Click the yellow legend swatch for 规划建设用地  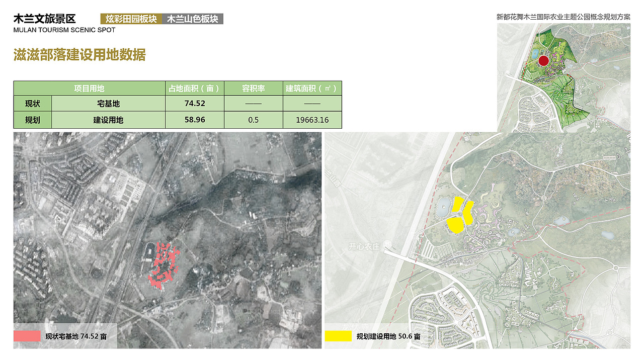coord(339,336)
